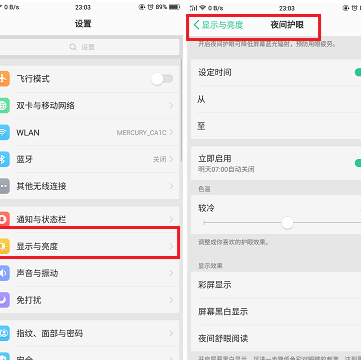Open WLAN via chevron after MERCURY_CA1C

(x=171, y=133)
